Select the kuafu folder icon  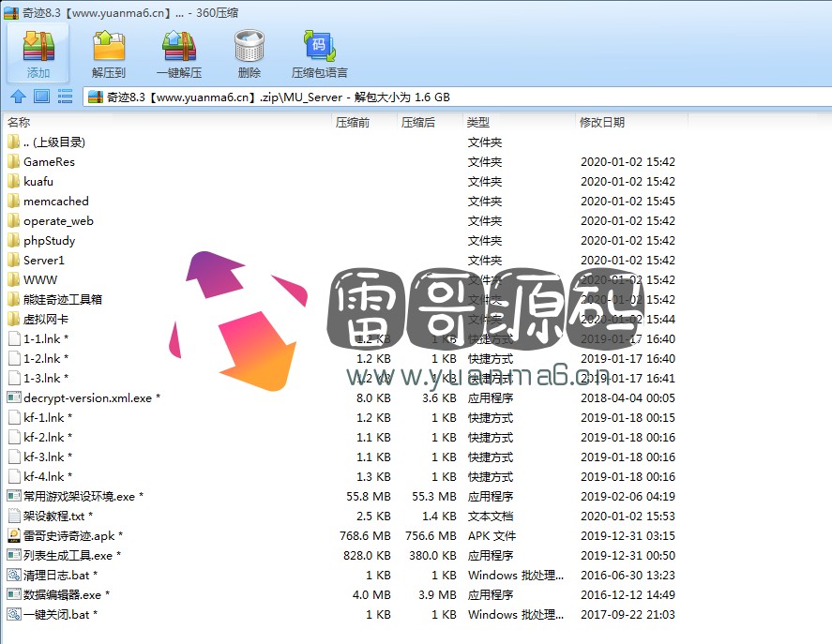point(14,182)
